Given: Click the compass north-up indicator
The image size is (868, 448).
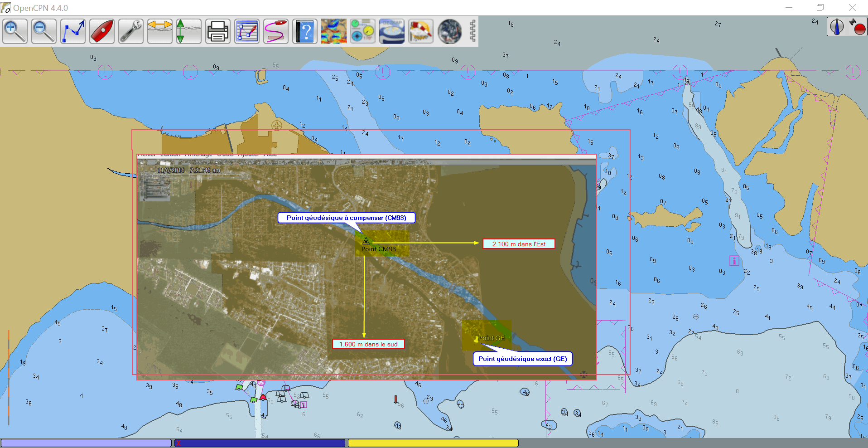Looking at the screenshot, I should [837, 27].
